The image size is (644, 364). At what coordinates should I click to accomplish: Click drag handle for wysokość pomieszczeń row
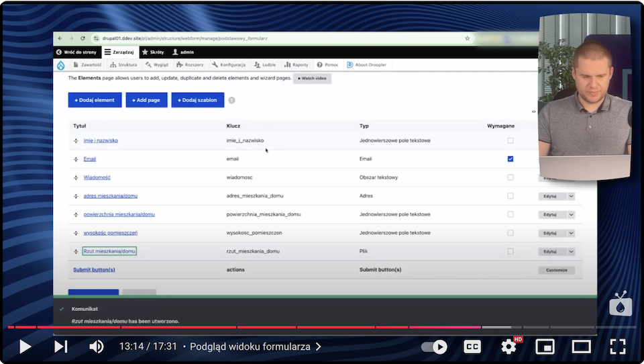coord(76,233)
